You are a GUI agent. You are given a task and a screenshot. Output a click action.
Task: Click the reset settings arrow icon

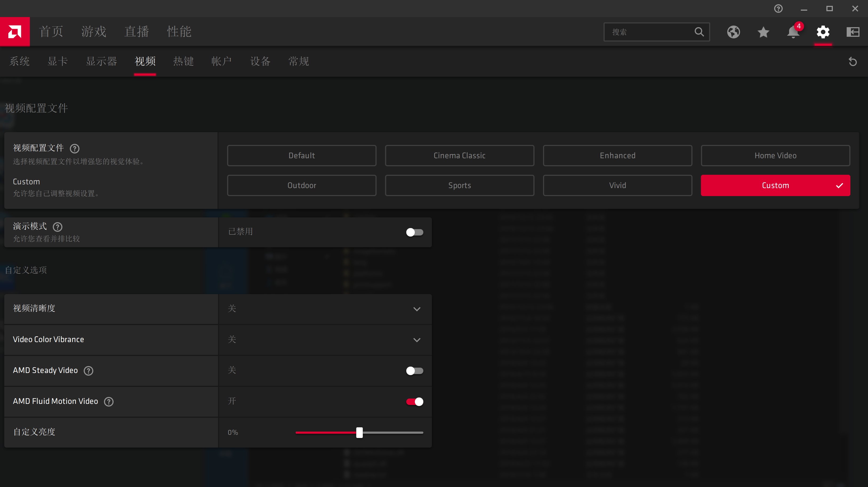pos(853,62)
